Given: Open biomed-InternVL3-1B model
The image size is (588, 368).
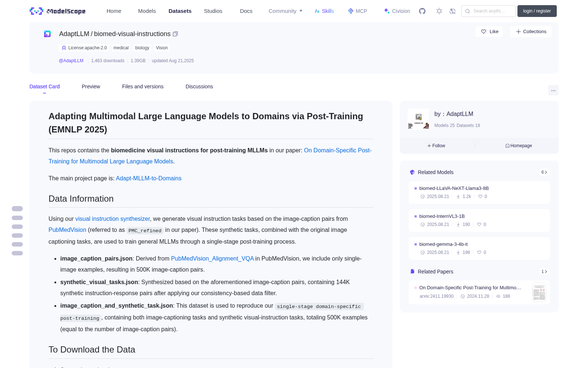Looking at the screenshot, I should click(x=479, y=220).
